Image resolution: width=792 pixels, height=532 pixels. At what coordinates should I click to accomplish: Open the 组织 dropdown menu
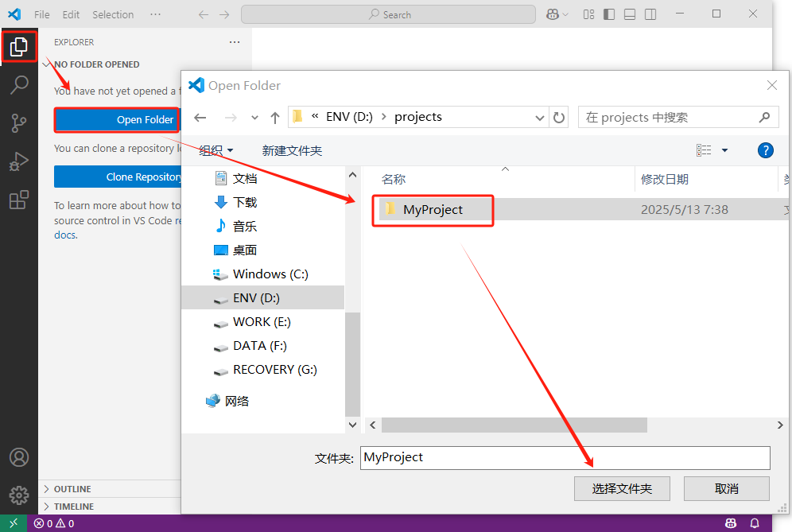click(215, 150)
